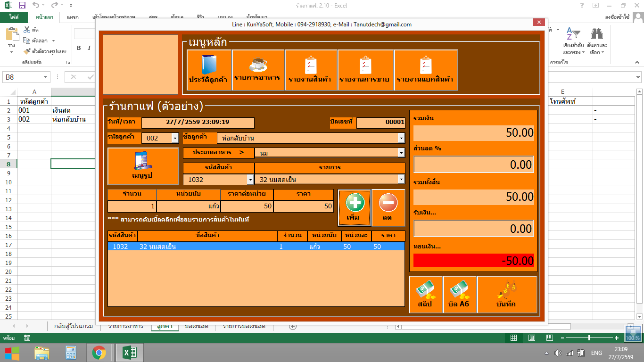Select the 1032 นมสดเย็น list row
Viewport: 644px width, 362px height.
pyautogui.click(x=256, y=247)
